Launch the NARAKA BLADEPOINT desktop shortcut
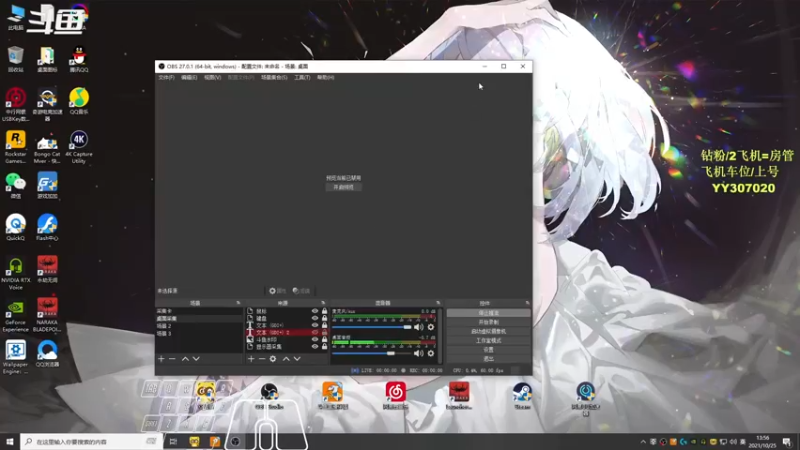Viewport: 800px width, 450px height. [x=47, y=316]
